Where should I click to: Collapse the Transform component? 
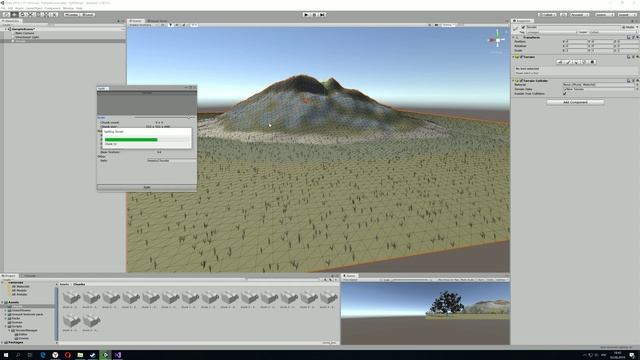click(514, 37)
